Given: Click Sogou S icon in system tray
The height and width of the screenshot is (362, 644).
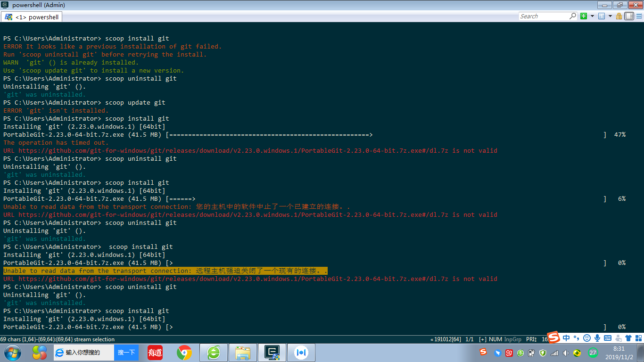Looking at the screenshot, I should click(x=483, y=352).
